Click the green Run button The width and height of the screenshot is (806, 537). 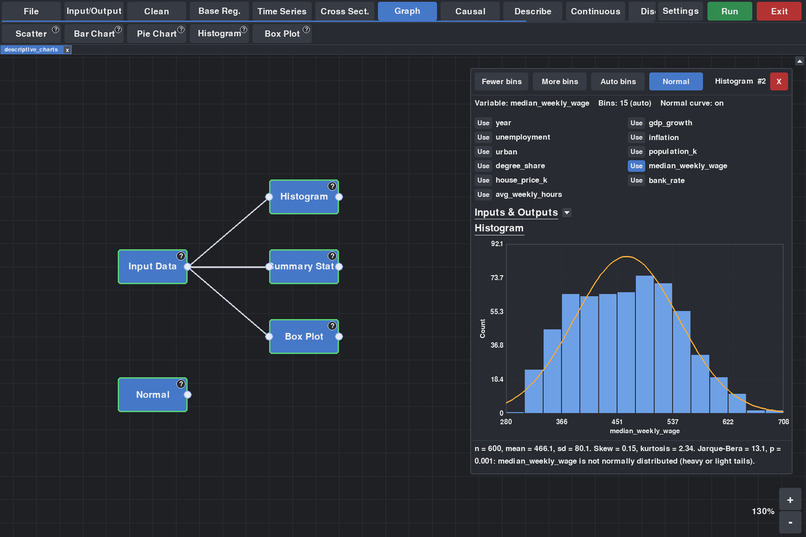click(x=729, y=11)
